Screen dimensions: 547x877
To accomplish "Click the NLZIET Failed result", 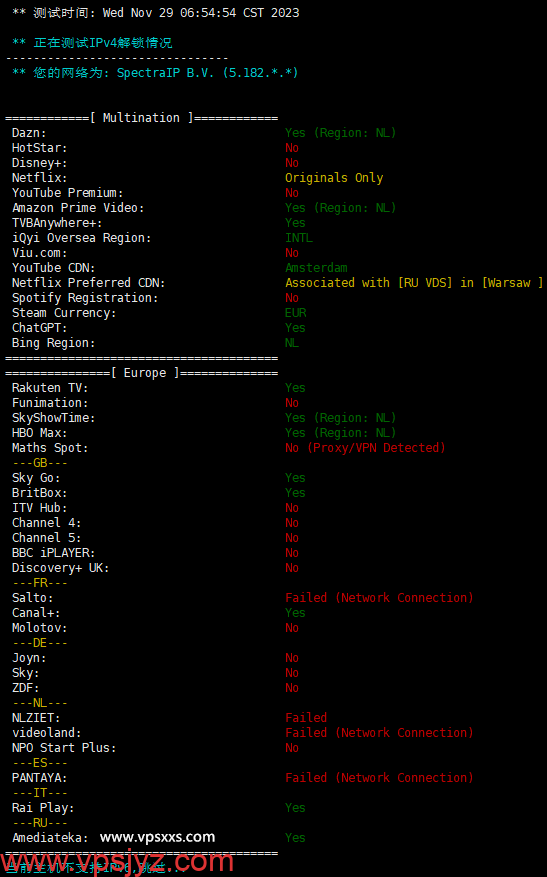I will click(306, 718).
